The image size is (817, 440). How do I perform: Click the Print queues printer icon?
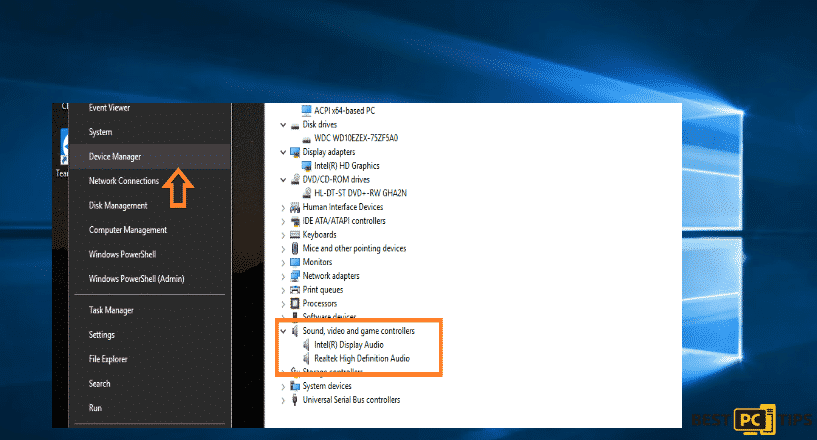click(x=295, y=289)
